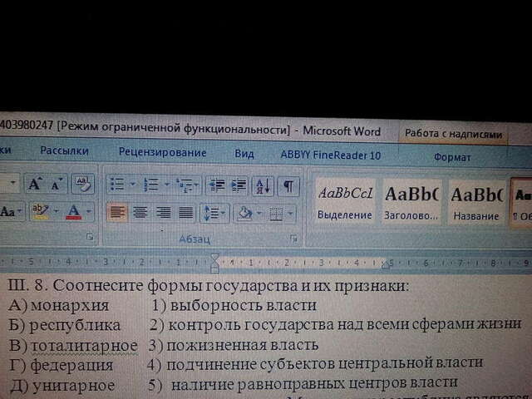Image resolution: width=532 pixels, height=399 pixels.
Task: Switch to the Вид tab
Action: point(244,154)
